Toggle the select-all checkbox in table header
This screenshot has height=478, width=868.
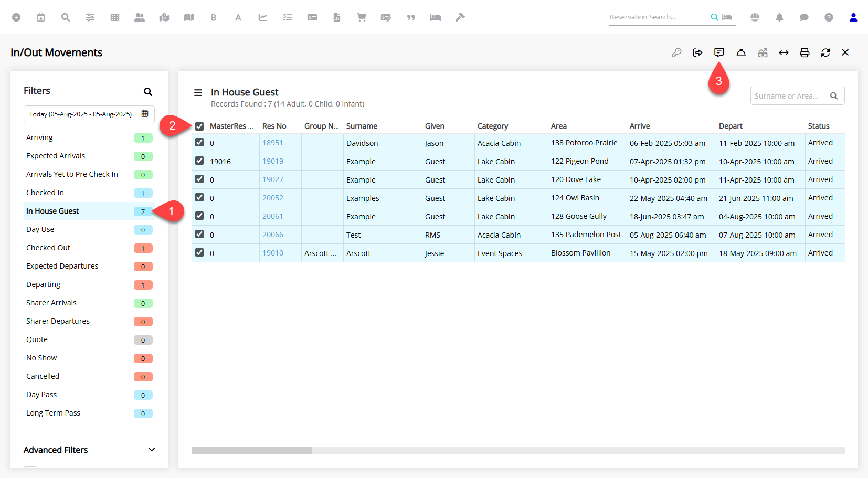[199, 126]
